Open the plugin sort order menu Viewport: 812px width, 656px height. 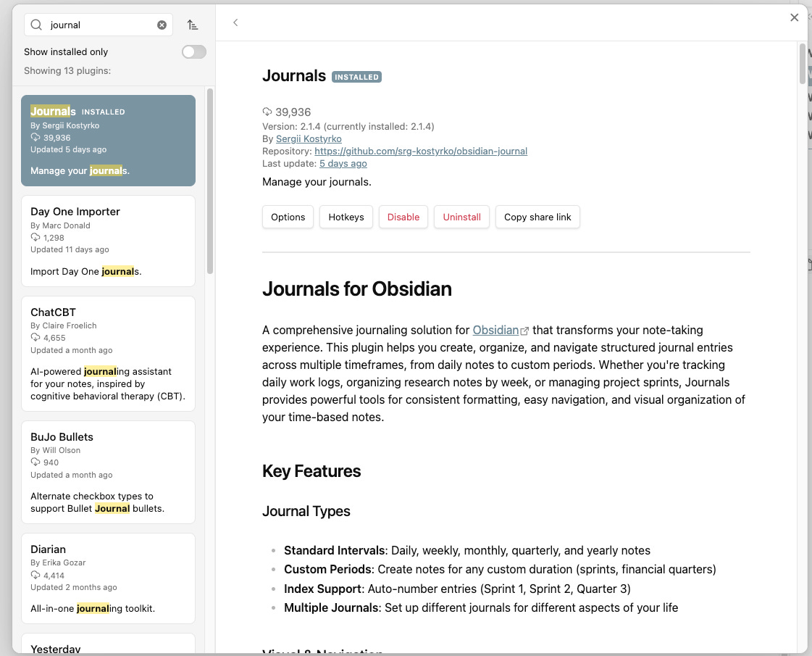[x=193, y=25]
